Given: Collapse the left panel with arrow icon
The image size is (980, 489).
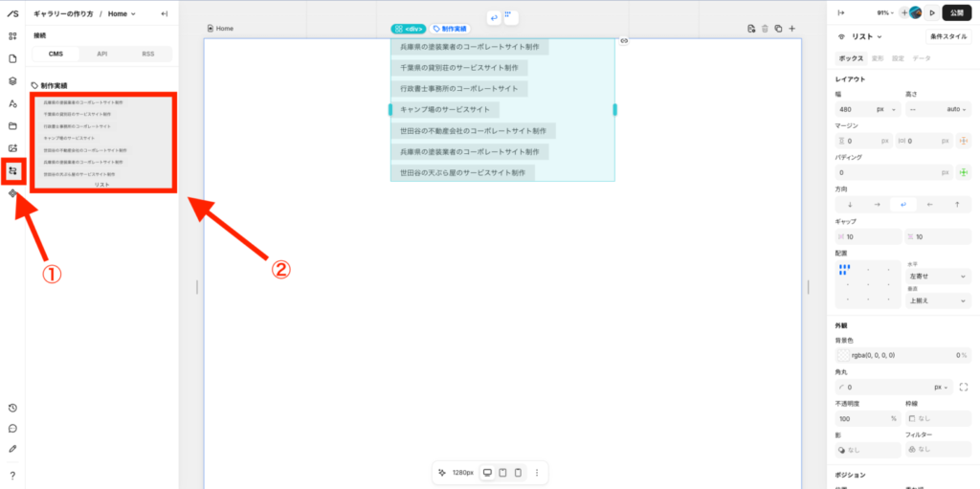Looking at the screenshot, I should [x=165, y=13].
